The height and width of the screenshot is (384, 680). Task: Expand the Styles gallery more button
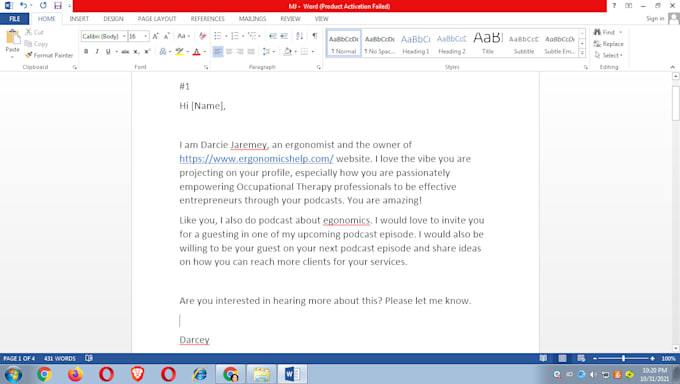click(582, 53)
